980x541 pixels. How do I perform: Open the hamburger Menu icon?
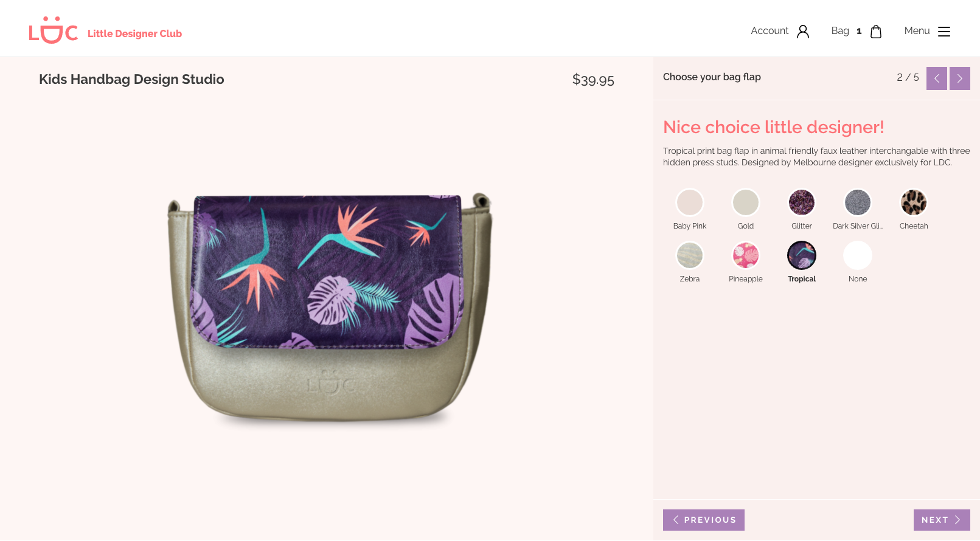click(944, 31)
